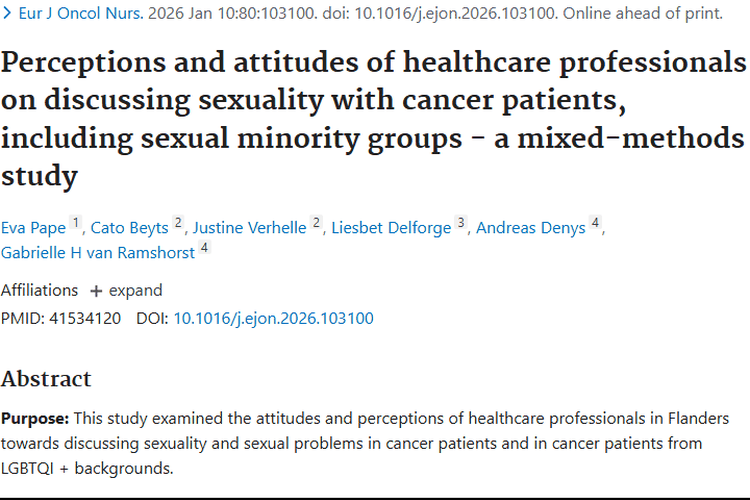Image resolution: width=750 pixels, height=500 pixels.
Task: Select author Andreas Denys
Action: (x=530, y=228)
